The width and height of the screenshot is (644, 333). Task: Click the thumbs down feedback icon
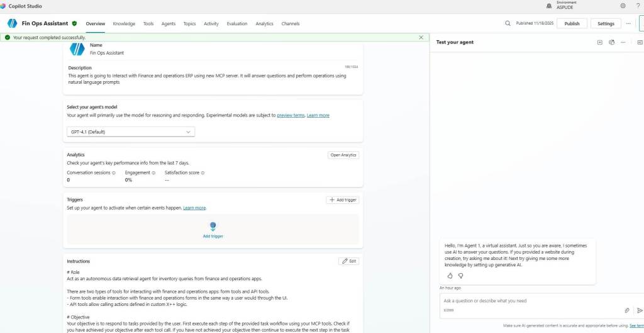(460, 276)
